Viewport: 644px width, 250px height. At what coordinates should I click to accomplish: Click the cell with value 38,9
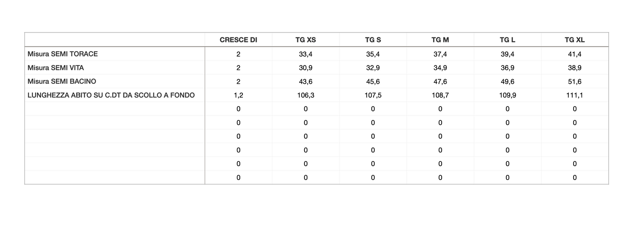tap(574, 68)
